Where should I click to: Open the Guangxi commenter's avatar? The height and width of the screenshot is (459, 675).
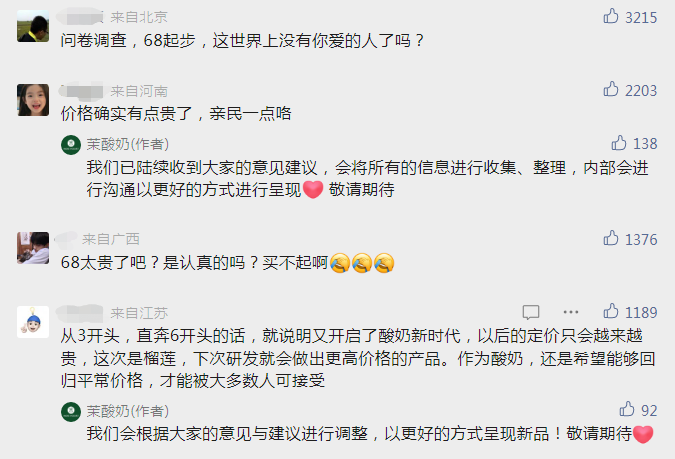click(x=33, y=248)
